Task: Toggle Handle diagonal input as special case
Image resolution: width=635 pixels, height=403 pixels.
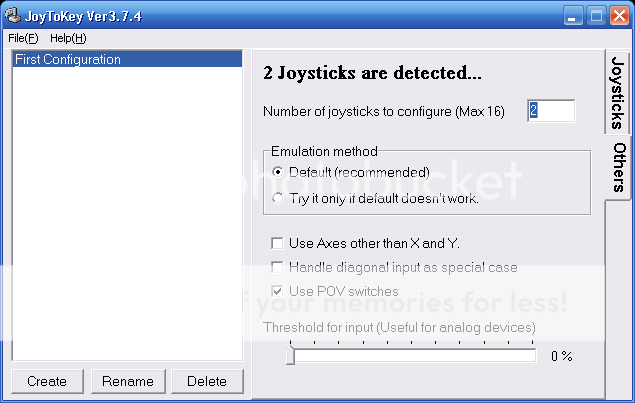Action: pyautogui.click(x=277, y=267)
